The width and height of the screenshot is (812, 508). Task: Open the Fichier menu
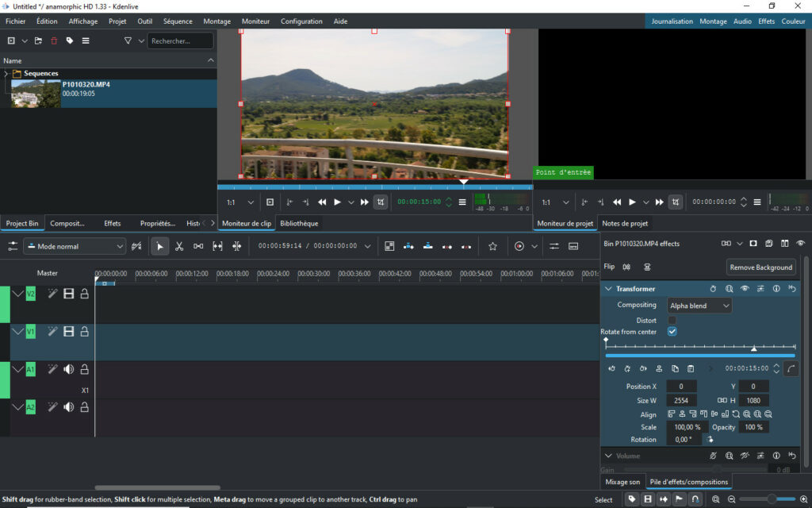click(x=16, y=21)
